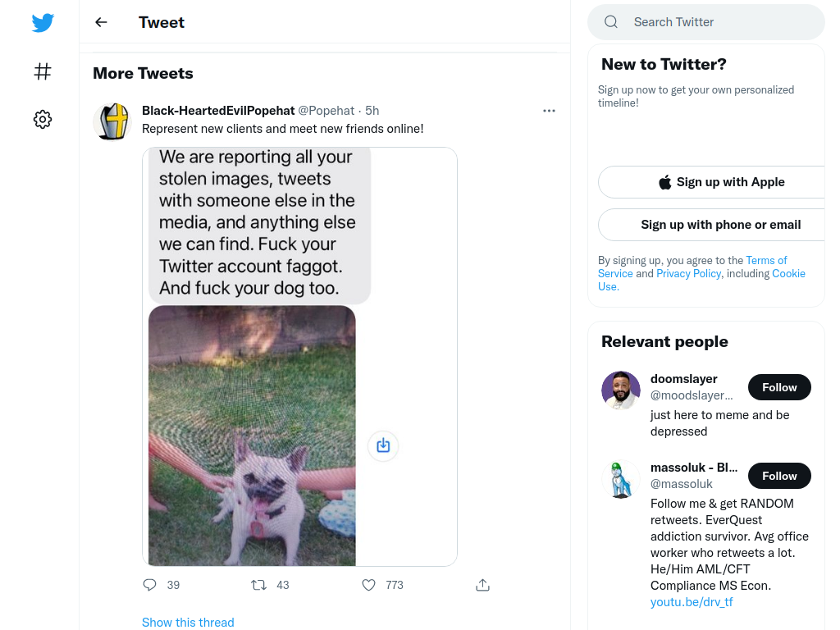Click the Search Twitter field

tap(706, 22)
